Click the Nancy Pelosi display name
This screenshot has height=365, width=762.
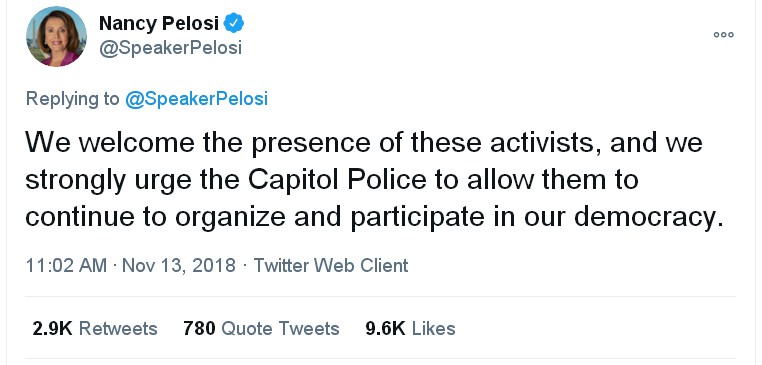[158, 23]
